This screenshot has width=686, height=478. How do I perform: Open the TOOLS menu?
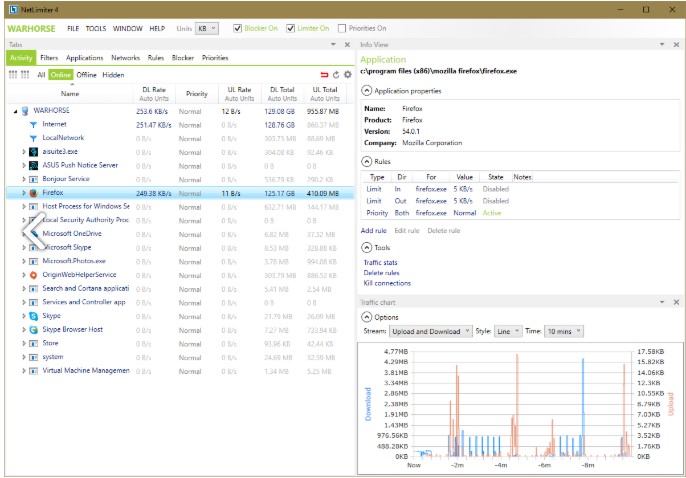click(x=96, y=28)
